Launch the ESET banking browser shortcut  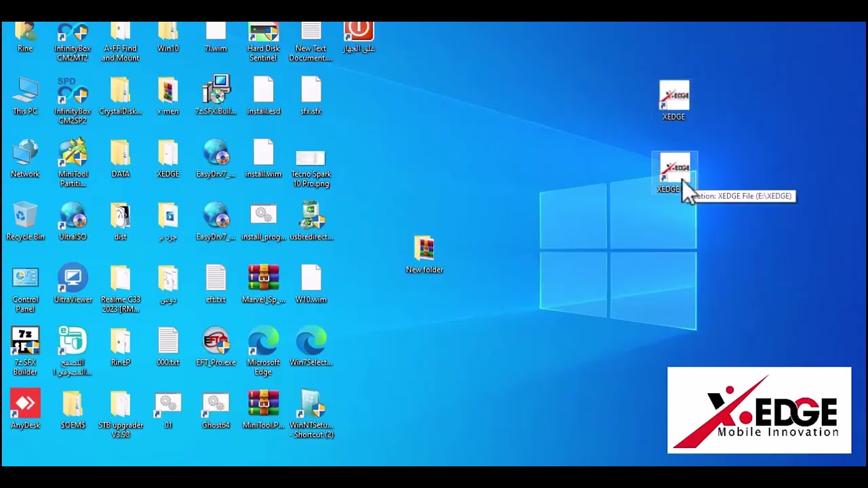coord(73,352)
